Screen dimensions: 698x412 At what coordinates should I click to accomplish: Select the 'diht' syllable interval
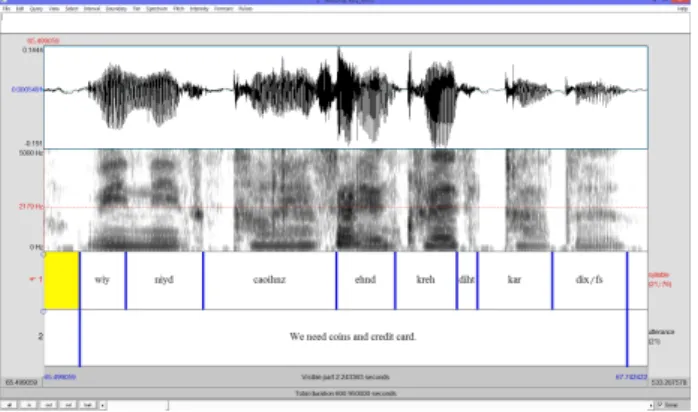click(467, 280)
